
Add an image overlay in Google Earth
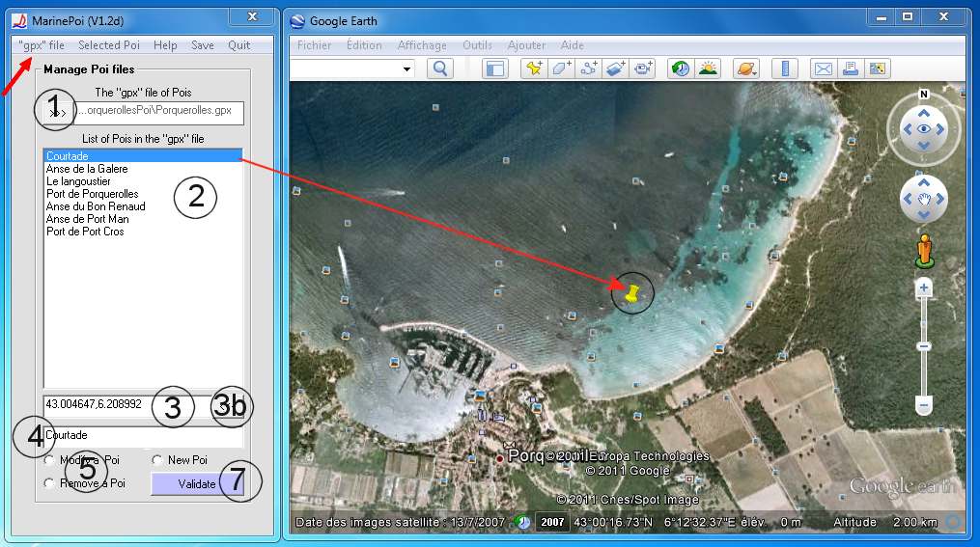pyautogui.click(x=616, y=68)
